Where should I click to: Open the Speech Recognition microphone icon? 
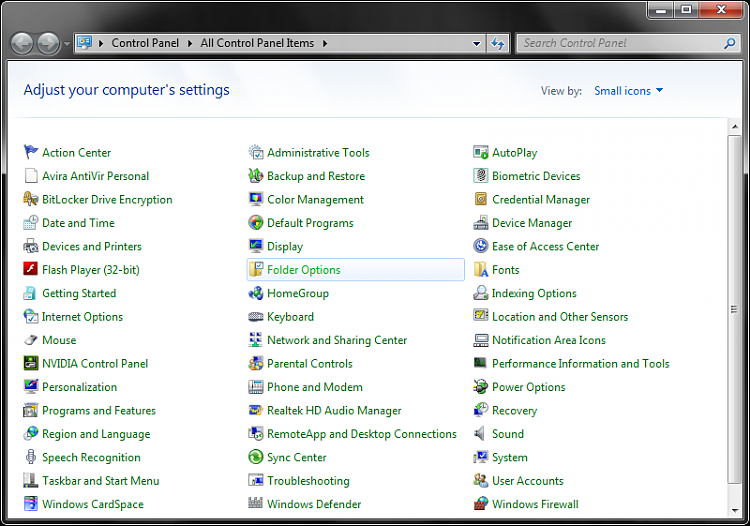click(31, 457)
